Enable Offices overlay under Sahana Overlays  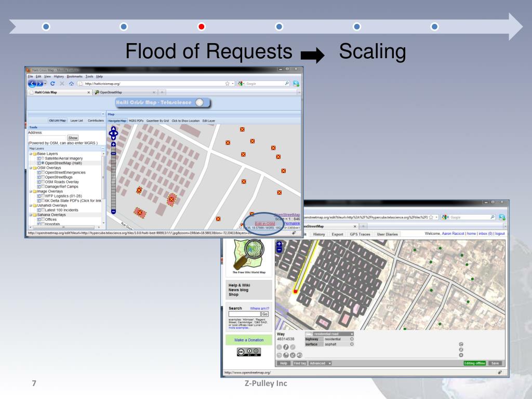click(x=43, y=220)
